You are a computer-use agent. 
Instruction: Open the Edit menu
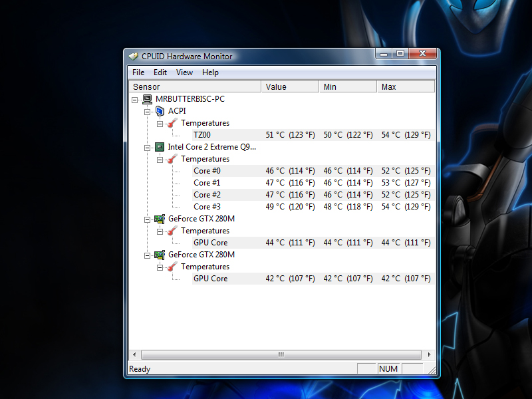(160, 72)
